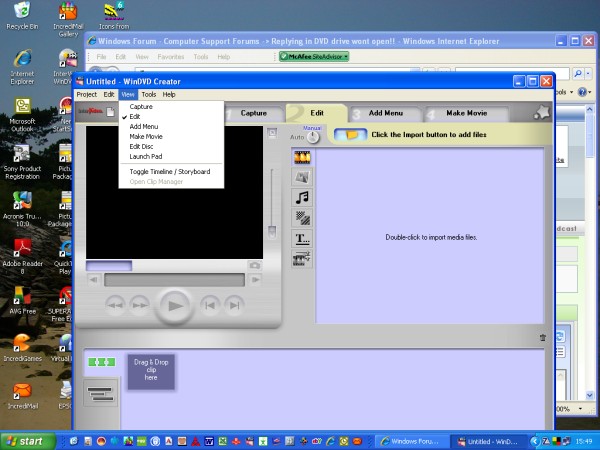Image resolution: width=600 pixels, height=450 pixels.
Task: Switch to timeline view icon
Action: (101, 392)
